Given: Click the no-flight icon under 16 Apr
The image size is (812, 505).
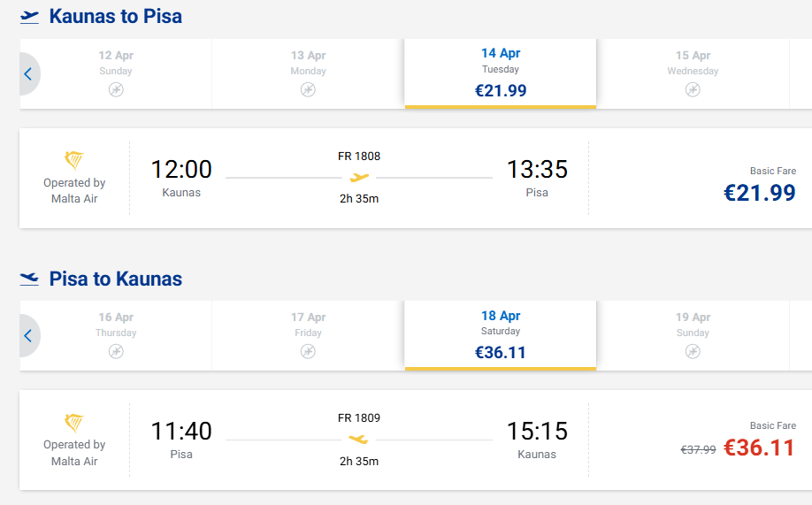Looking at the screenshot, I should (x=116, y=351).
